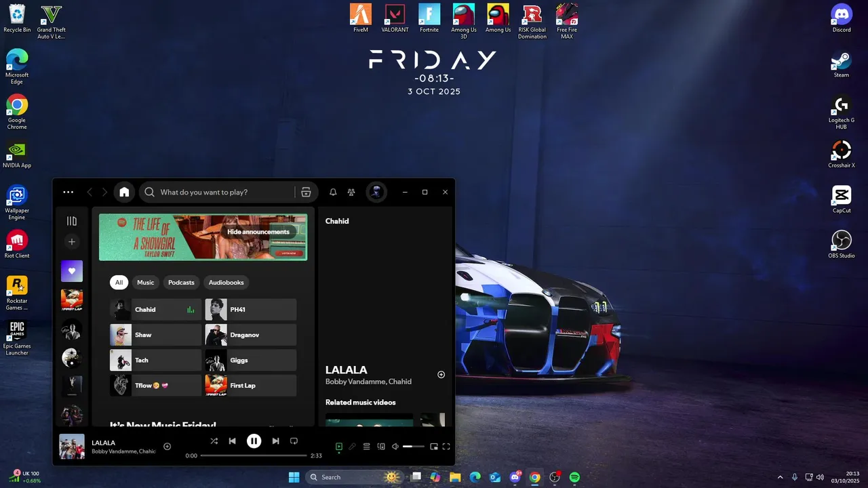Image resolution: width=868 pixels, height=488 pixels.
Task: Open the PH41 shortcut tile
Action: [x=250, y=310]
